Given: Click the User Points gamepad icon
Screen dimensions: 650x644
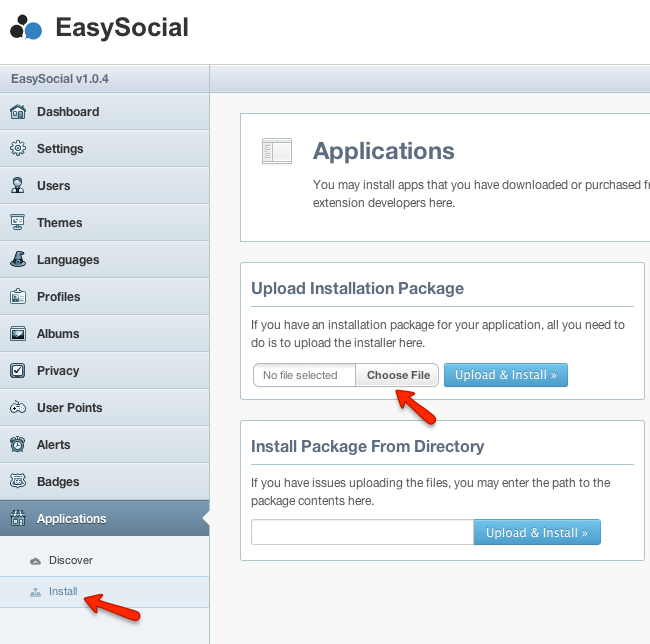Looking at the screenshot, I should [18, 408].
